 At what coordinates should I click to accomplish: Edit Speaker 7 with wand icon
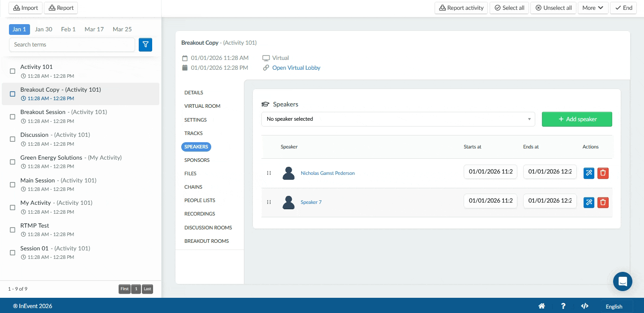[x=589, y=202]
